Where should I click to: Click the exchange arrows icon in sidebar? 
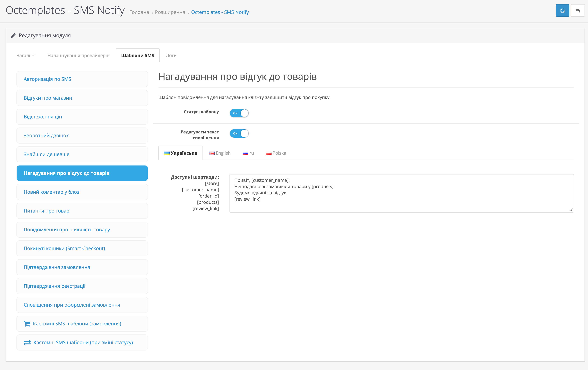click(27, 342)
